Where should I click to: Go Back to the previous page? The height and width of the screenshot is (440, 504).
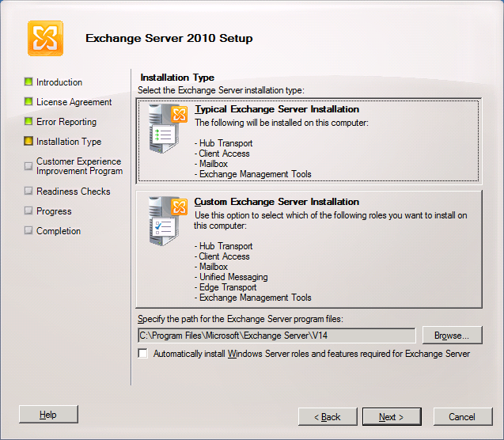327,416
